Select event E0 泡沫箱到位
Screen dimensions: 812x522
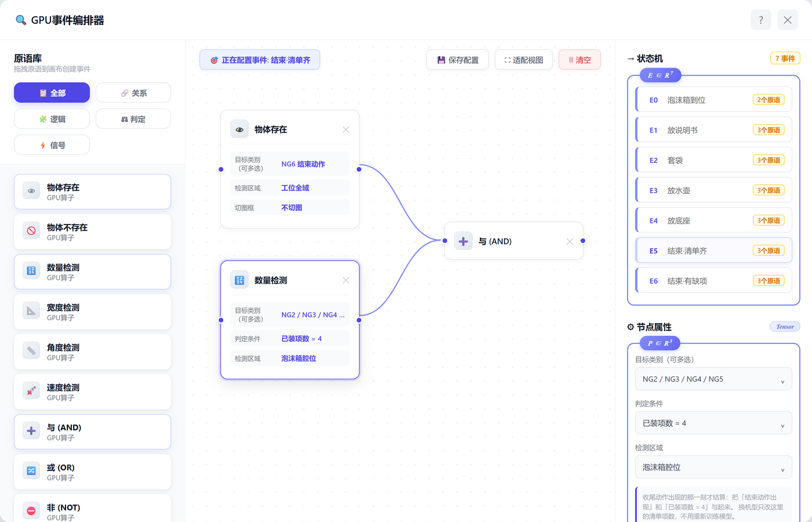713,100
